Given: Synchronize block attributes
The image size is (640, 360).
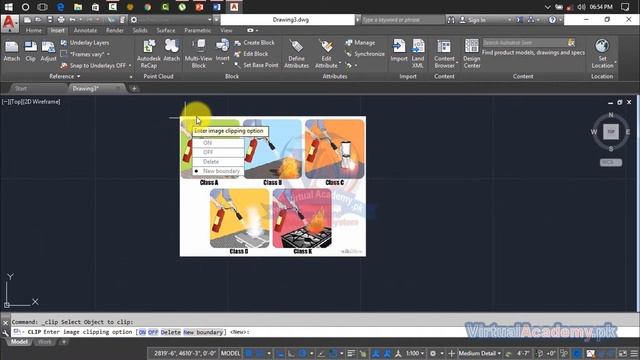Looking at the screenshot, I should coord(365,54).
